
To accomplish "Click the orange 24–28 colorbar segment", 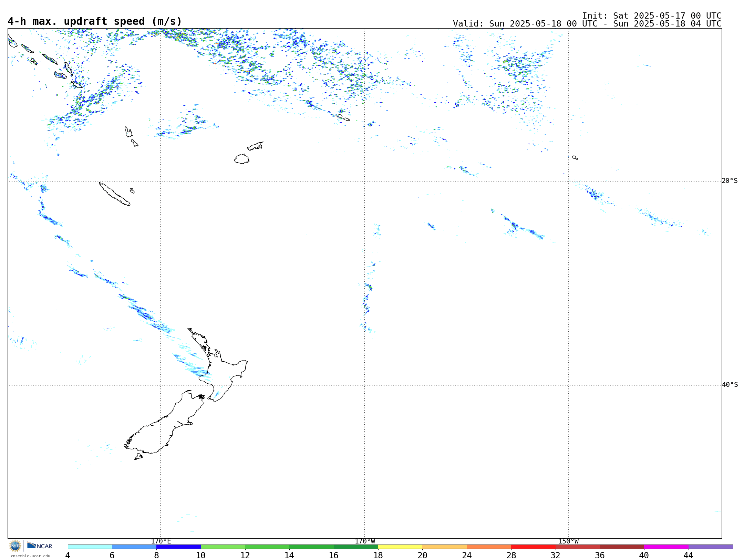I will tap(488, 547).
